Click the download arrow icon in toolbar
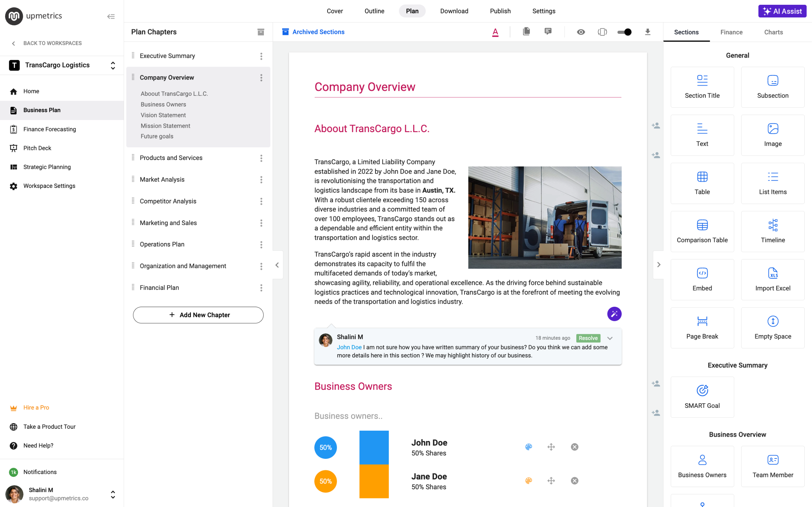 pyautogui.click(x=647, y=32)
